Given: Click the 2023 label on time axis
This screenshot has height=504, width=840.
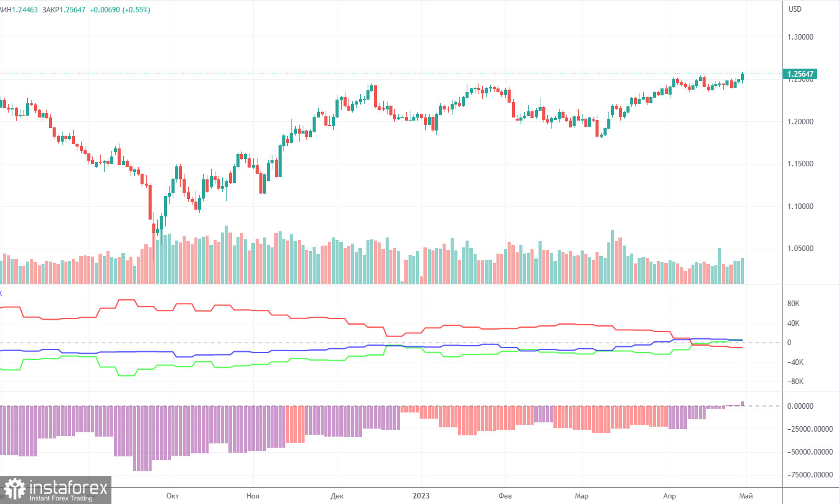Looking at the screenshot, I should click(421, 496).
